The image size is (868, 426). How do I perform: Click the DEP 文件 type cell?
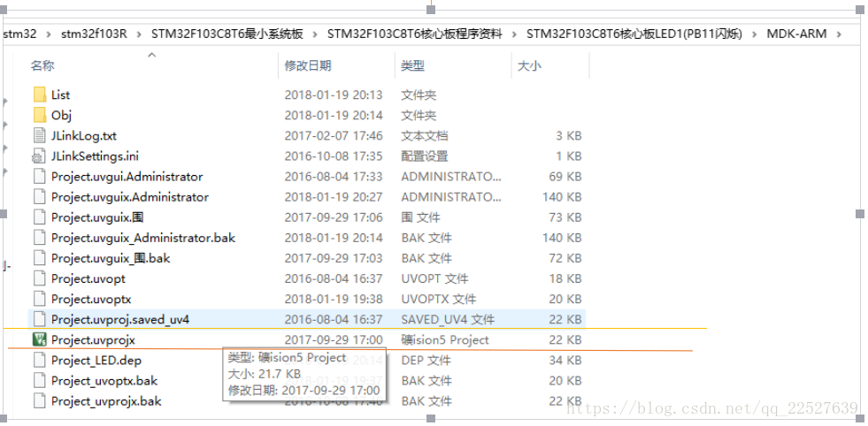pos(426,361)
